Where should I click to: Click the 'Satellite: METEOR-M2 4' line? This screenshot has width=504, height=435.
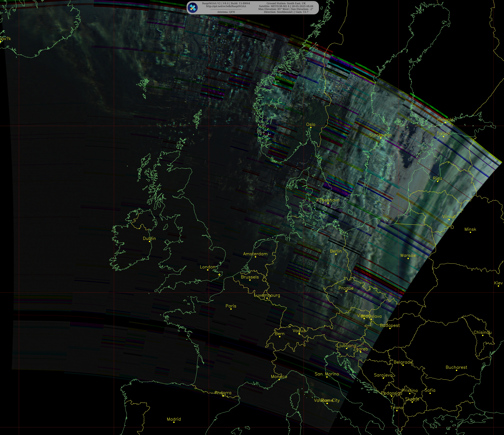click(x=286, y=6)
